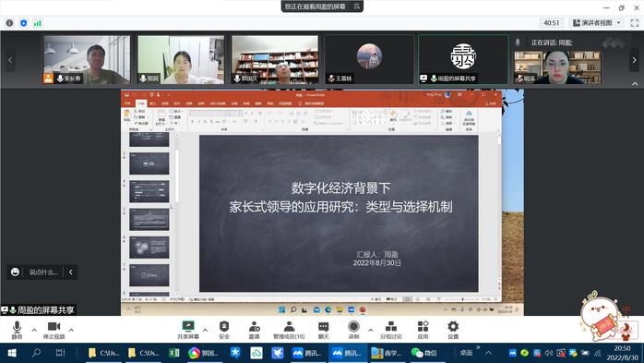Open the Security shield icon
The image size is (644, 363).
click(224, 330)
